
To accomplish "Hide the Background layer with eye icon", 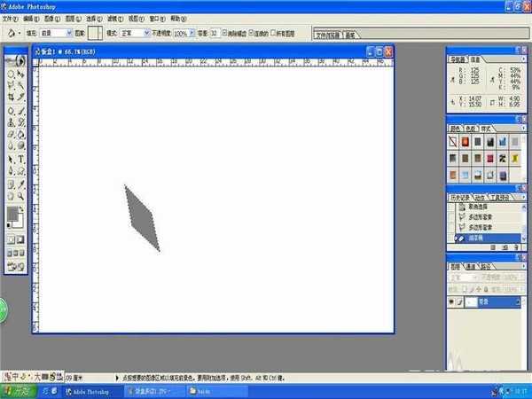I will point(454,302).
